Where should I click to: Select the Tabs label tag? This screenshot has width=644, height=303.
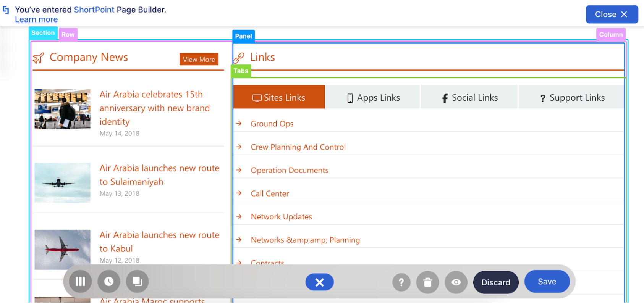pos(241,71)
